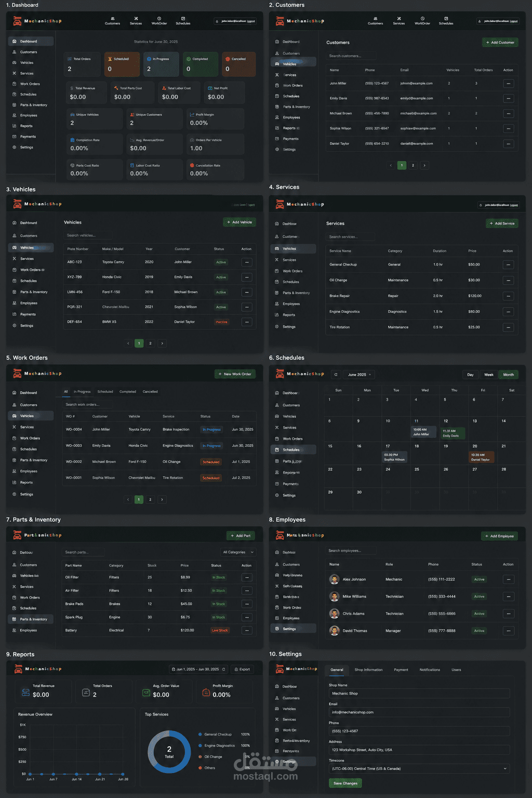The height and width of the screenshot is (798, 532).
Task: Open actions menu for Emily Davis in Customers table
Action: coord(508,98)
